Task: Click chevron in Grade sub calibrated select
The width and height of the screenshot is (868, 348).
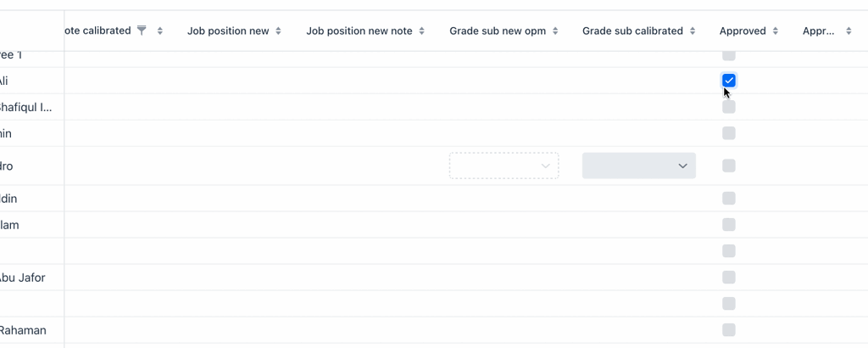Action: pos(683,166)
